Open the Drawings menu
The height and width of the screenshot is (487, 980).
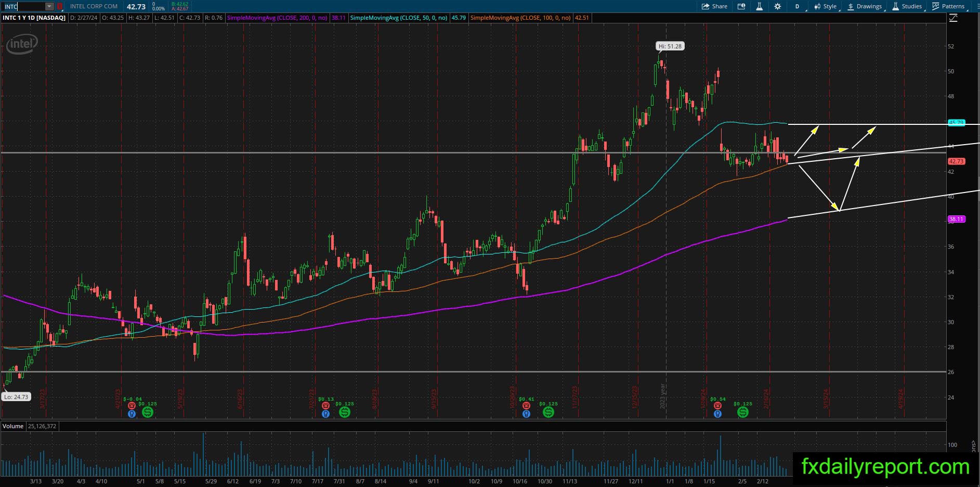pyautogui.click(x=865, y=6)
